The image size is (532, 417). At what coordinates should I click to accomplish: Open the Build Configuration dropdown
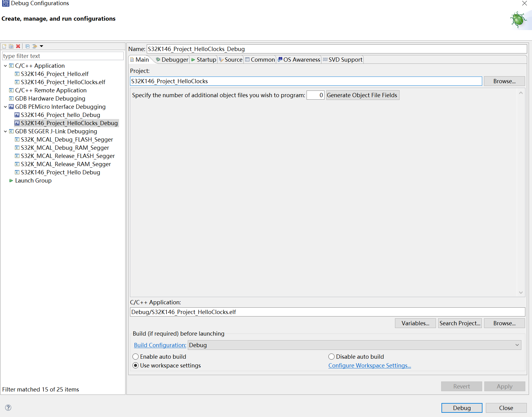click(x=517, y=345)
